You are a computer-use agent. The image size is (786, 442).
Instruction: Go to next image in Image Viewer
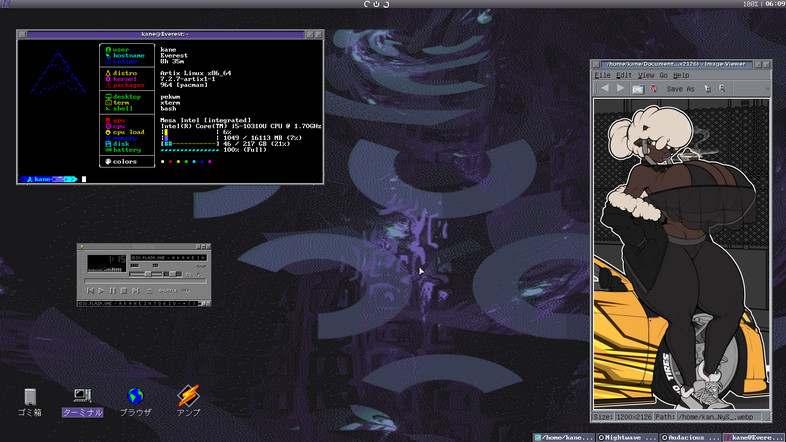point(621,88)
